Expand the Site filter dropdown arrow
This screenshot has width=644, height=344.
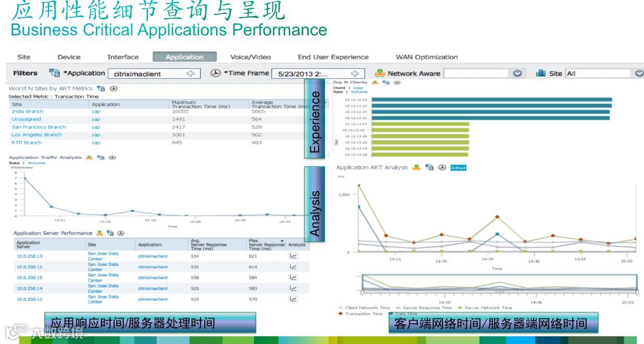coord(640,74)
